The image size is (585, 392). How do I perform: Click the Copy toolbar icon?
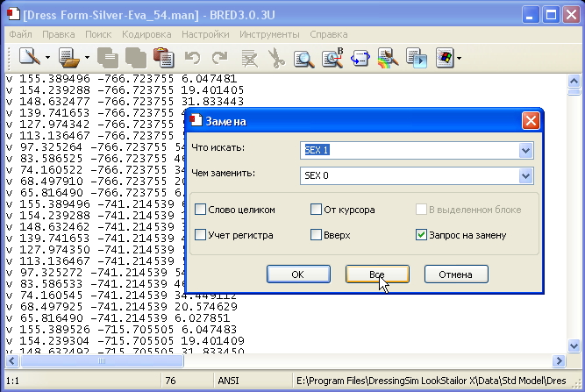point(108,58)
